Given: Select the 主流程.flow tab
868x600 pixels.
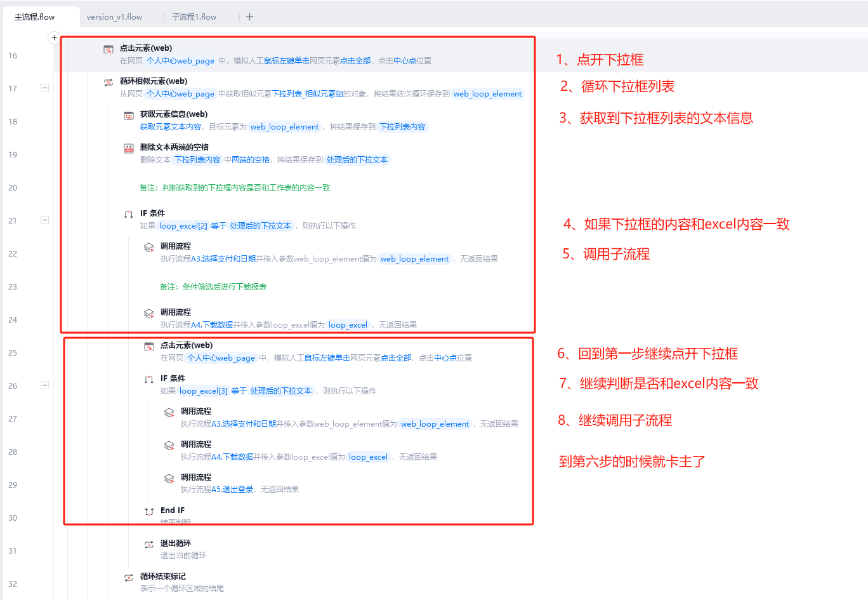Looking at the screenshot, I should coord(35,17).
